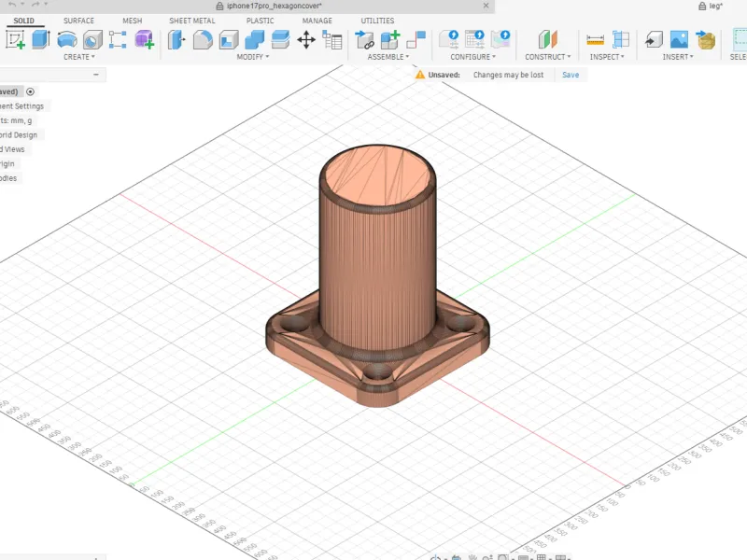Open the MODIFY dropdown menu

tap(253, 57)
